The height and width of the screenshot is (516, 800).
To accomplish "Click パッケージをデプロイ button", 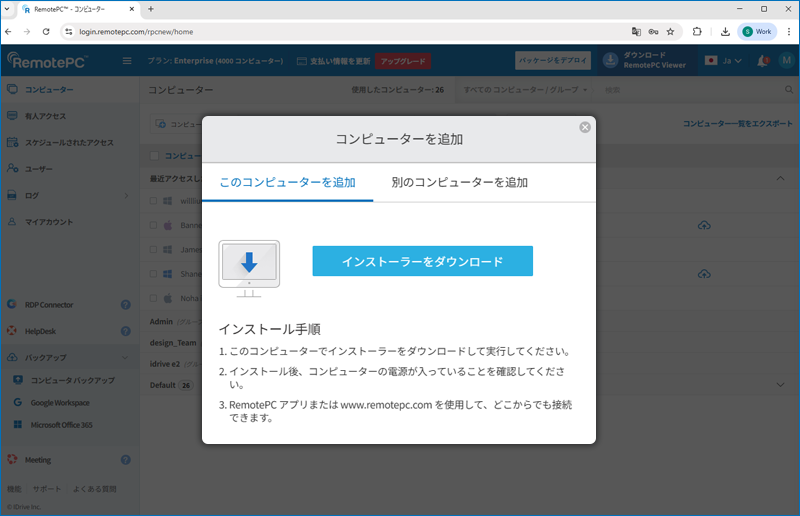I will 553,60.
